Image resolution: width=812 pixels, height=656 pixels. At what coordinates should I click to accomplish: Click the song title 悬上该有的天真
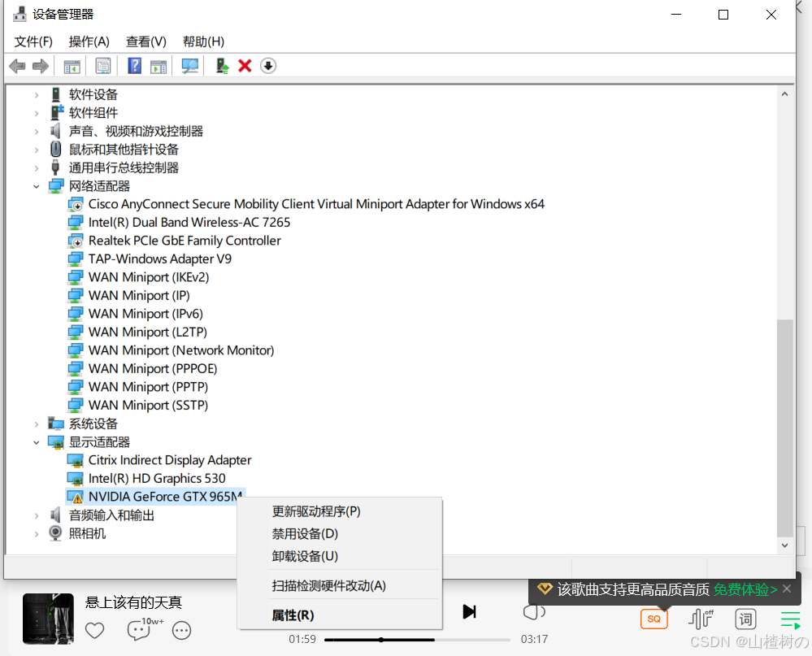[x=133, y=602]
